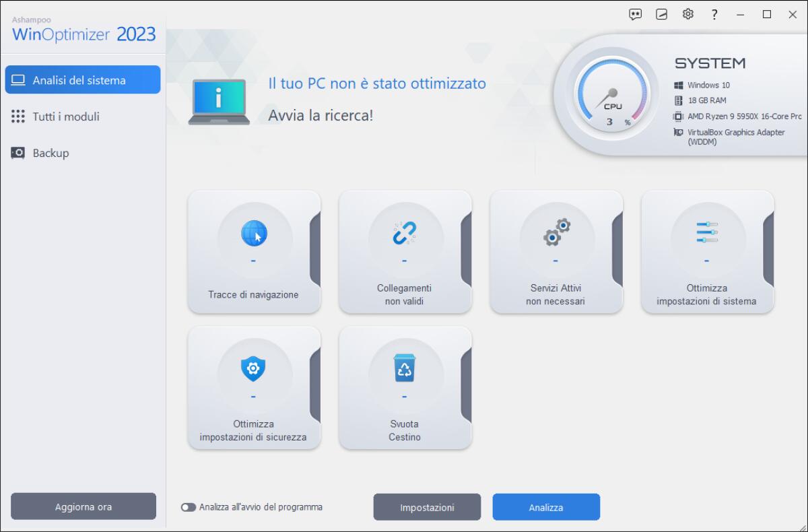Image resolution: width=808 pixels, height=532 pixels.
Task: Open the settings gear in the titlebar
Action: [688, 13]
